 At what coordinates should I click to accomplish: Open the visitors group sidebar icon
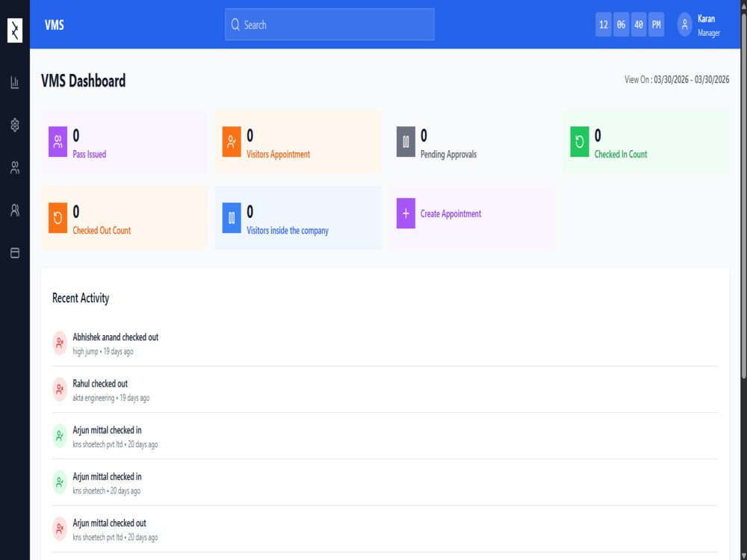(15, 167)
